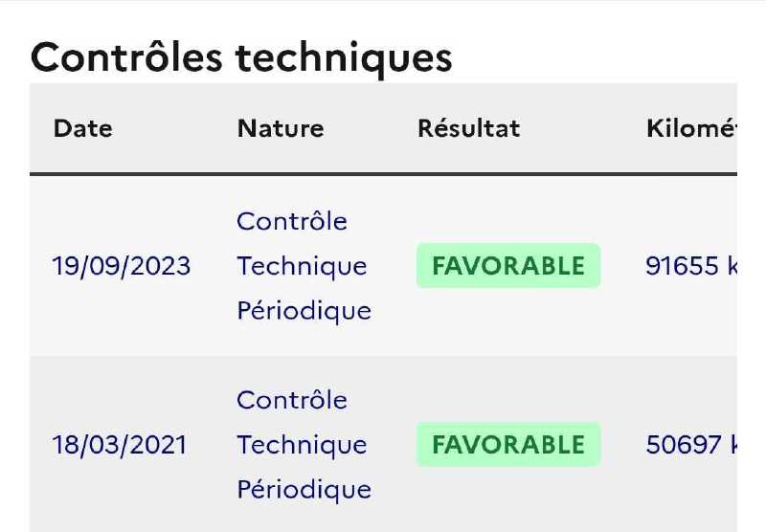The image size is (766, 532).
Task: Click "Contrôle" in the 18/03/2021 row
Action: pyautogui.click(x=292, y=400)
